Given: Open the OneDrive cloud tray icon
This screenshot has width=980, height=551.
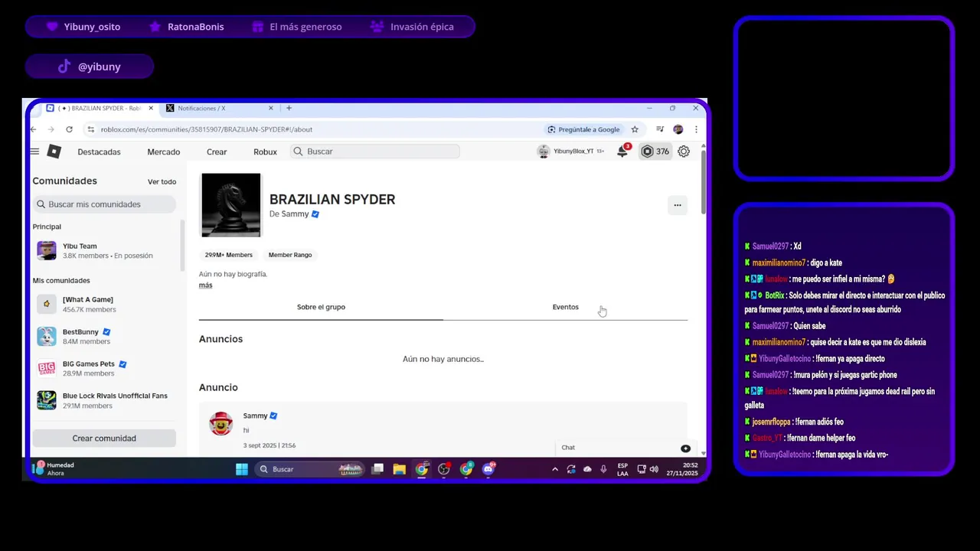Looking at the screenshot, I should [587, 469].
